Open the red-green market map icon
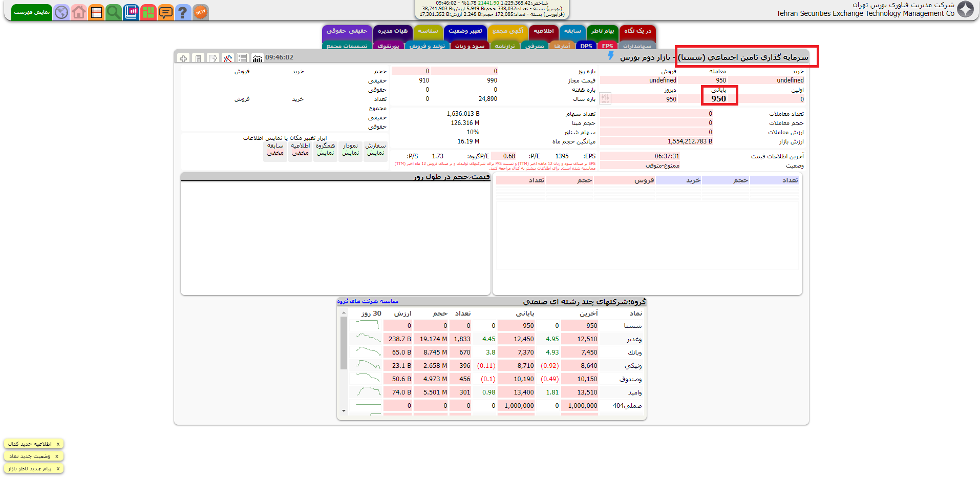The image size is (980, 478). pos(148,12)
